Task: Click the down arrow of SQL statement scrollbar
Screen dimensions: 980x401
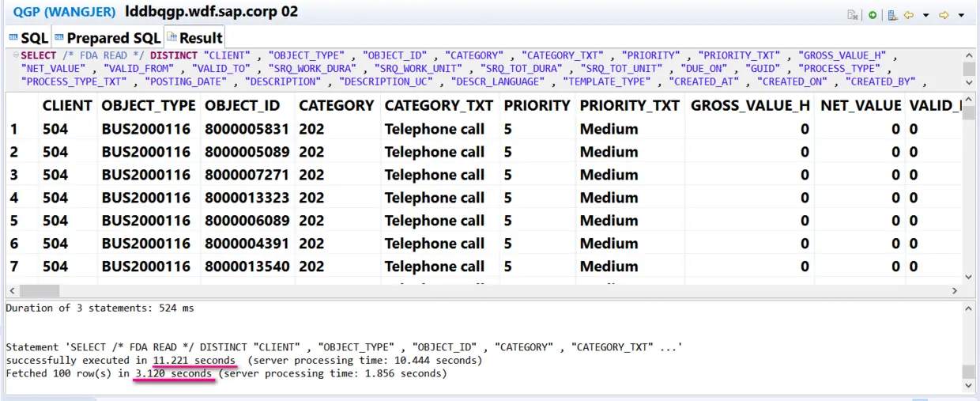Action: pyautogui.click(x=969, y=84)
